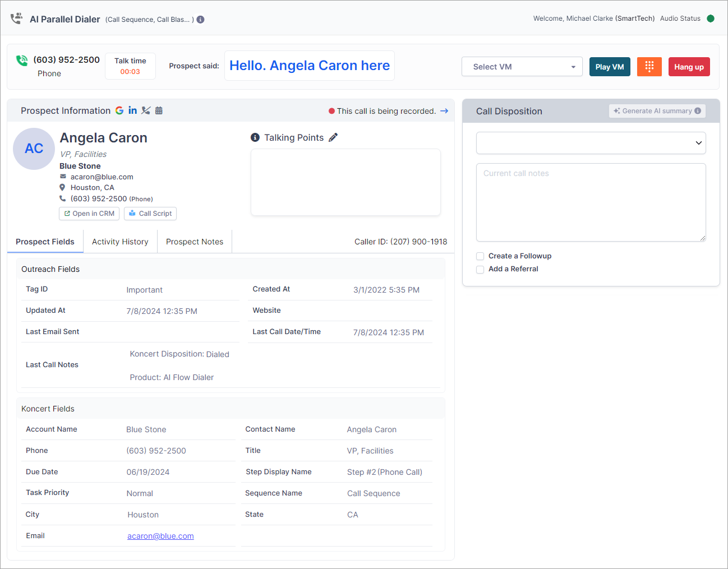Click the AC avatar circle
Screen dimensions: 728x569
[x=34, y=149]
